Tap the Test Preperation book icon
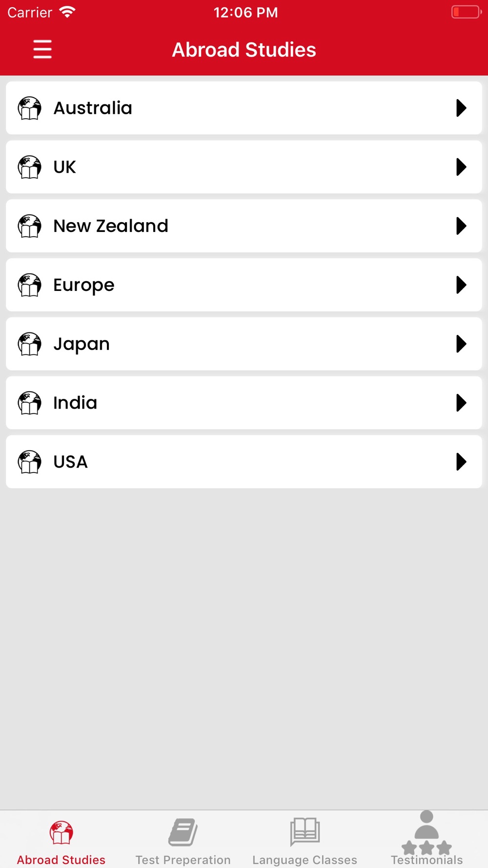 183,832
